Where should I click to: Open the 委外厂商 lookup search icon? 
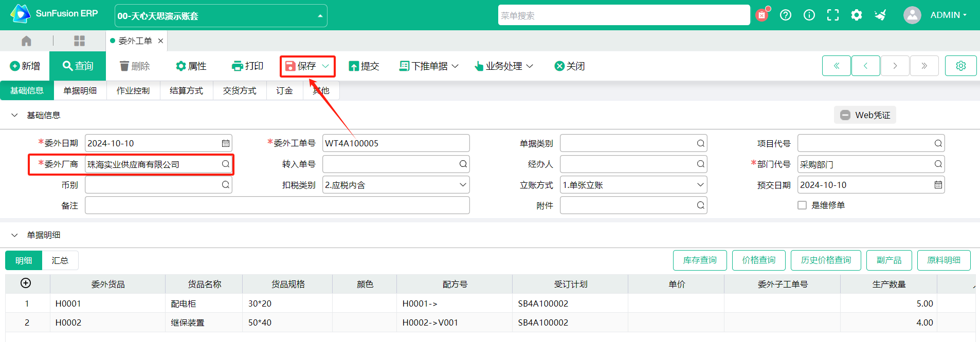[x=225, y=164]
